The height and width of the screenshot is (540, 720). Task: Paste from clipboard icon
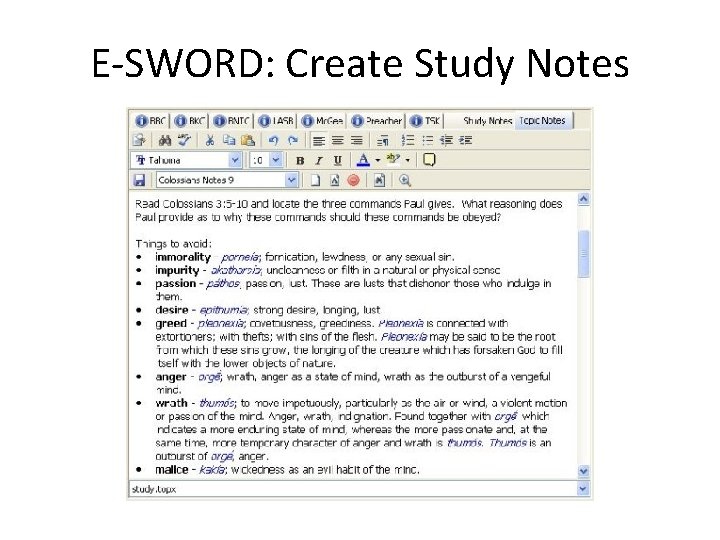point(248,140)
